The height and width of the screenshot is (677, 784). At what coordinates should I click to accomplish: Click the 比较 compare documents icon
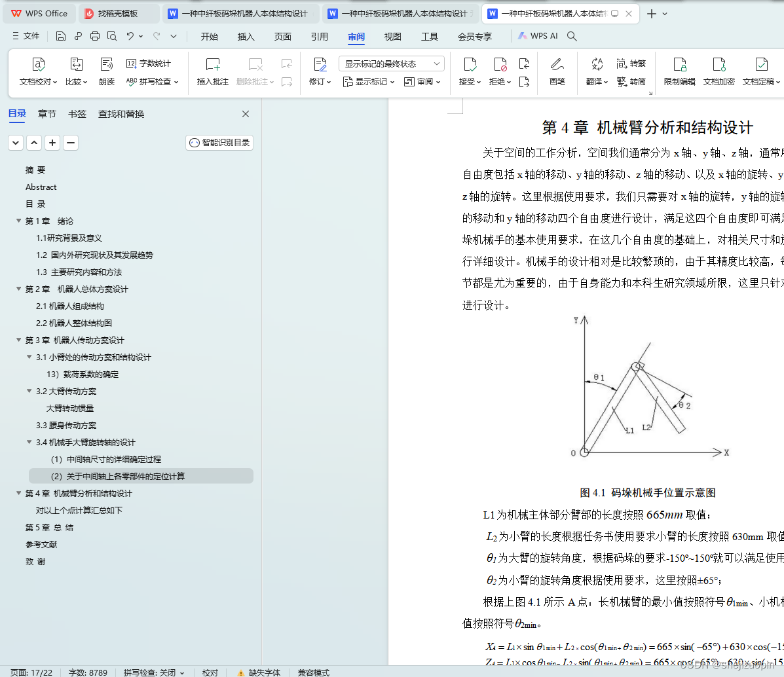(76, 64)
